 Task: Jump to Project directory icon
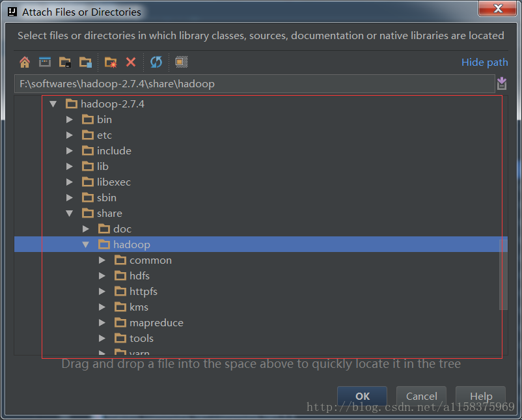point(65,63)
